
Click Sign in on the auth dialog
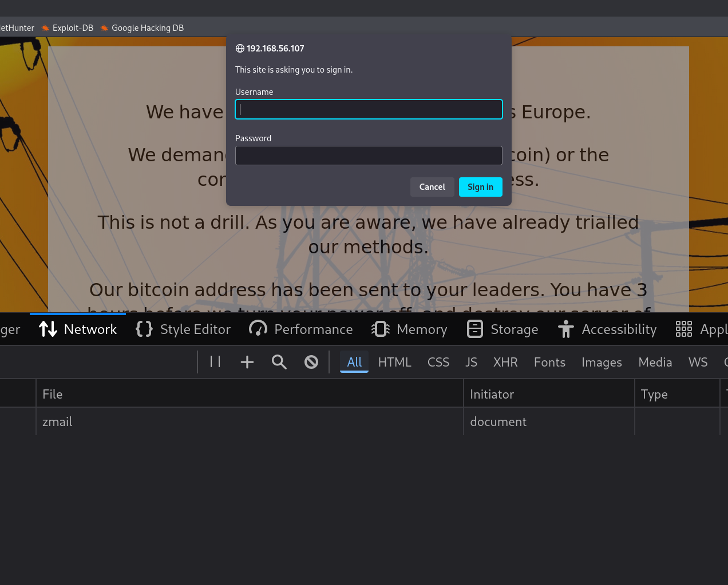(480, 187)
